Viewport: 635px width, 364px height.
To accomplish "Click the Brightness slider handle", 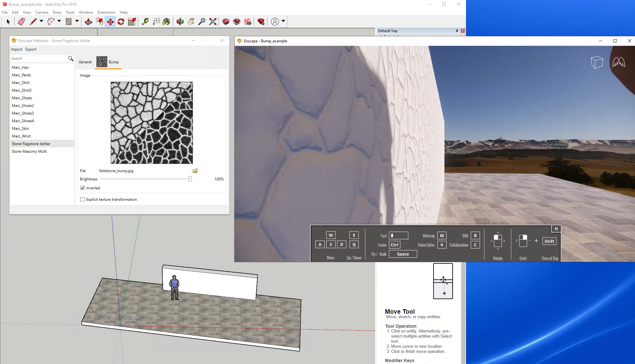I will pyautogui.click(x=190, y=179).
